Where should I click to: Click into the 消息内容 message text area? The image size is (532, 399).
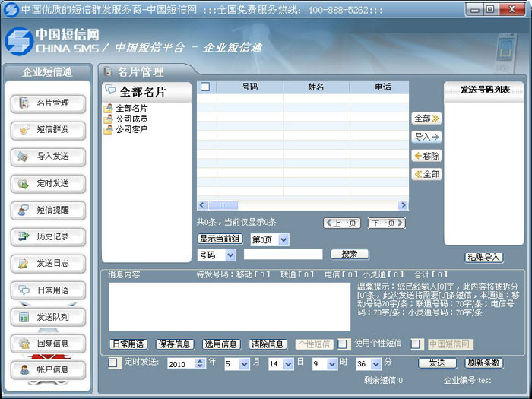(x=230, y=307)
